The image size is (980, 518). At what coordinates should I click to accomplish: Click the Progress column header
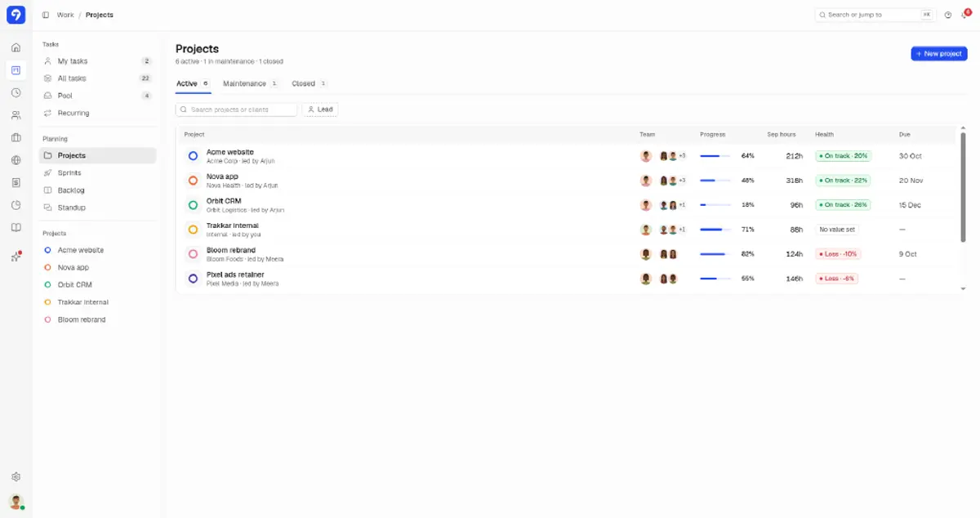click(x=712, y=135)
